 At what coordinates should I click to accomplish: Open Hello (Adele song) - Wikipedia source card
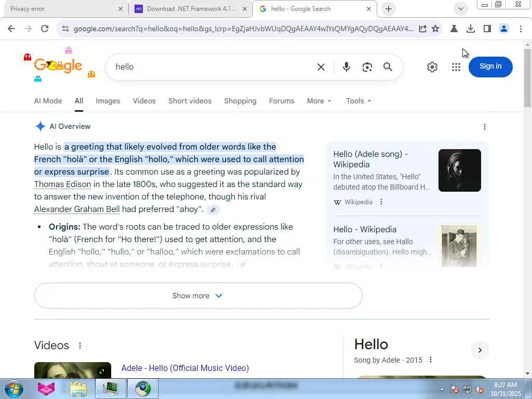coord(407,178)
